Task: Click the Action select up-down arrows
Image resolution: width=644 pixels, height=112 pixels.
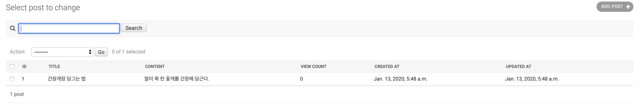Action: click(x=90, y=52)
